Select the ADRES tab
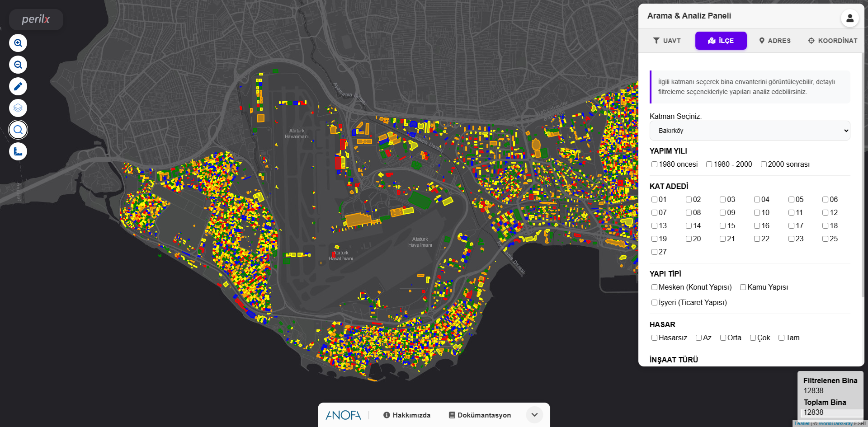 775,41
